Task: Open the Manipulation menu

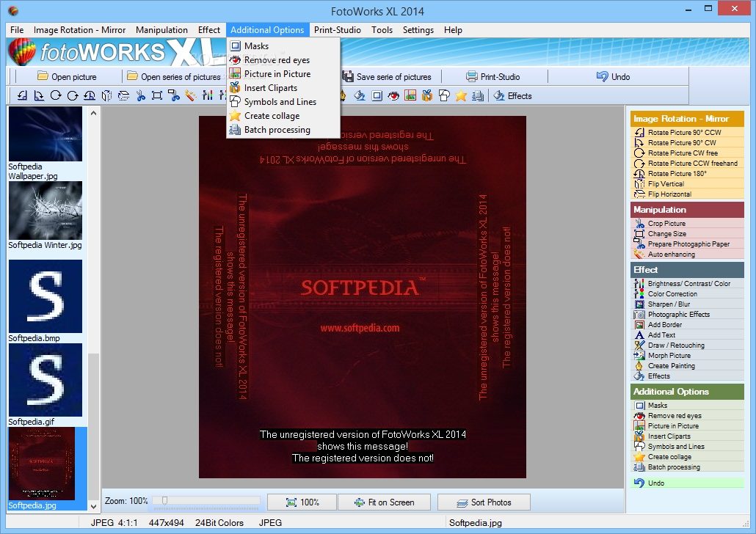Action: point(161,30)
